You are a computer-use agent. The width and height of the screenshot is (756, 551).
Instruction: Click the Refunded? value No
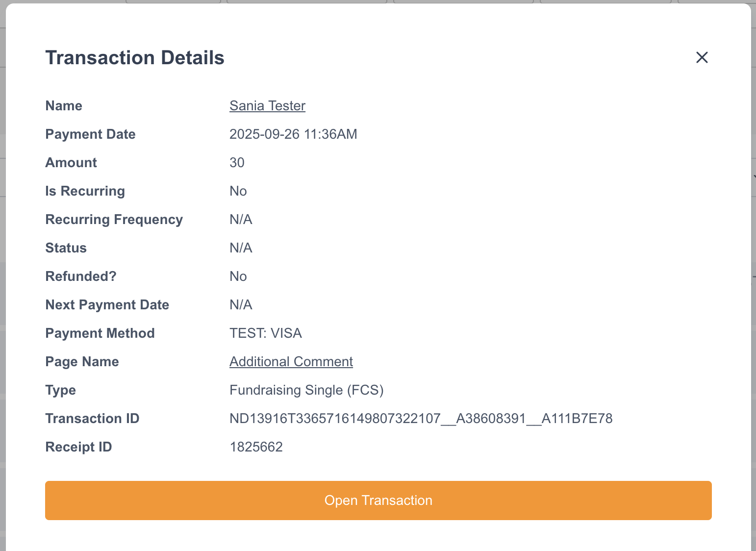point(238,276)
